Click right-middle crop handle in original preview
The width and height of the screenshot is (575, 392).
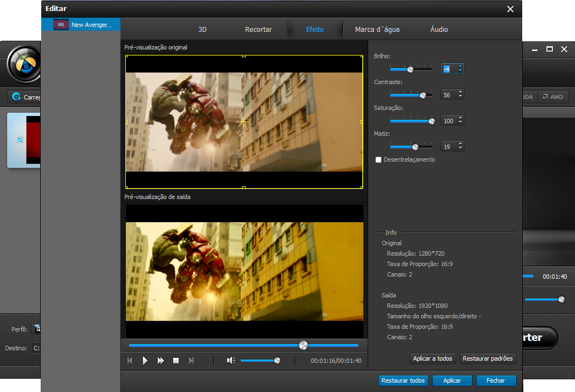(x=362, y=122)
